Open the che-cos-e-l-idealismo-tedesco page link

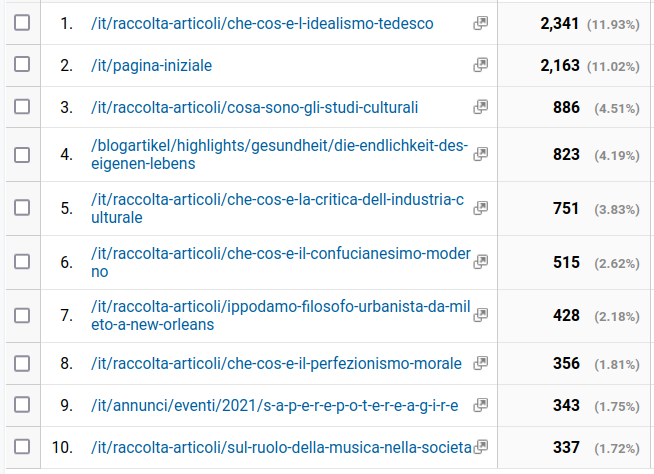tap(262, 24)
